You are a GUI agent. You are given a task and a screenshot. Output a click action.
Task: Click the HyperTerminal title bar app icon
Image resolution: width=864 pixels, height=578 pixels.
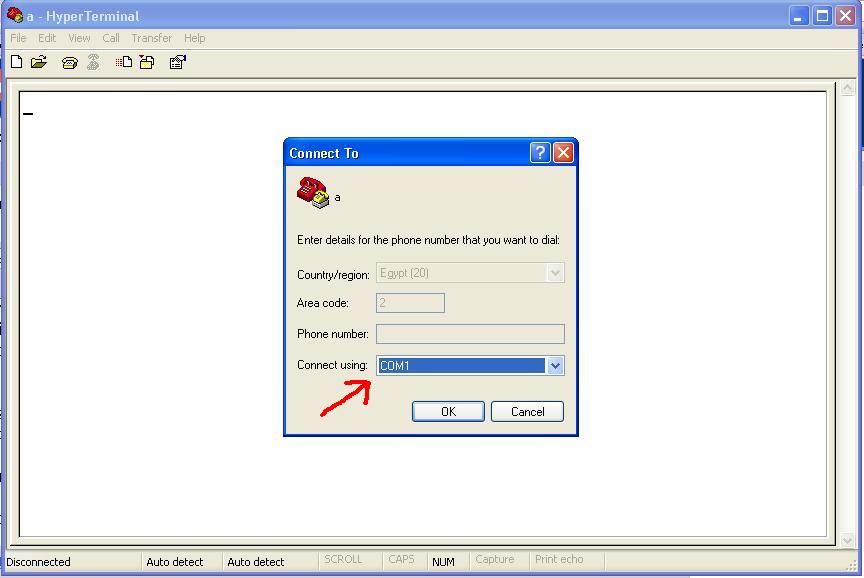[14, 15]
